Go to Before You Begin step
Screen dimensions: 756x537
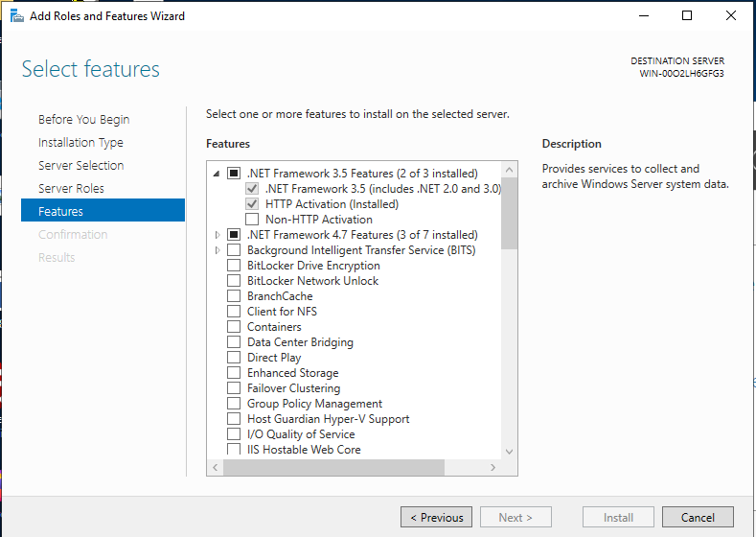click(83, 120)
